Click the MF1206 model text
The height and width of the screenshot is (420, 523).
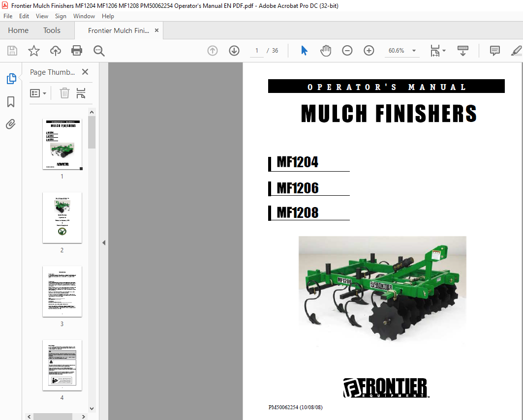[x=298, y=188]
